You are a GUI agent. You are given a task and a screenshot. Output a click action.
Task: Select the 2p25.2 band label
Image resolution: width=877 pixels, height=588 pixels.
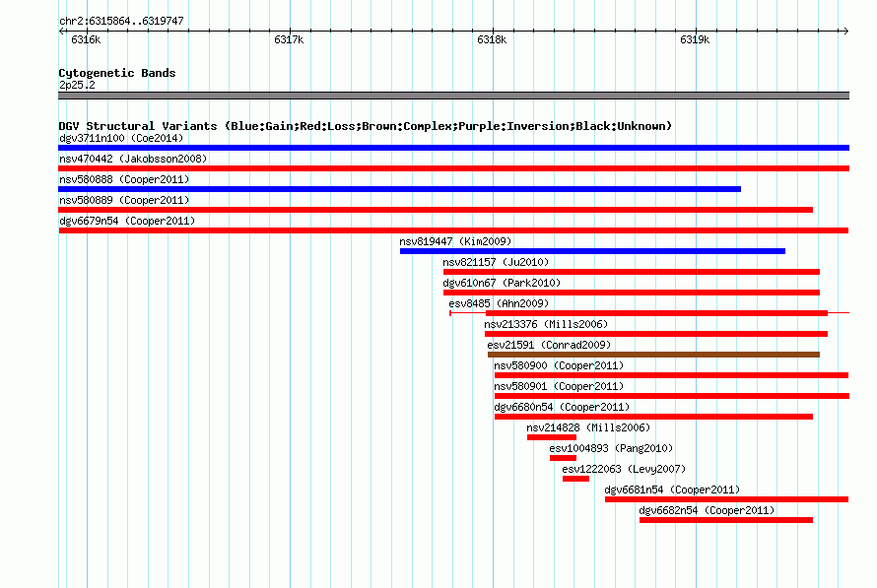77,85
